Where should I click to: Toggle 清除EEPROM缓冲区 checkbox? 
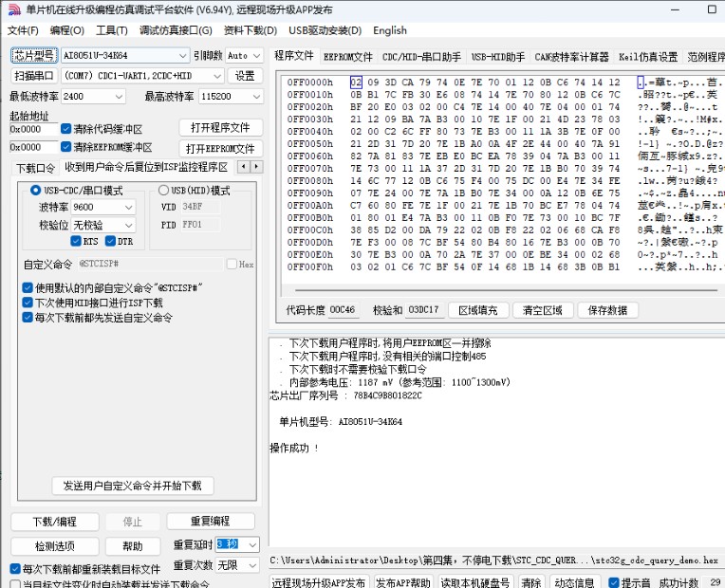(65, 147)
